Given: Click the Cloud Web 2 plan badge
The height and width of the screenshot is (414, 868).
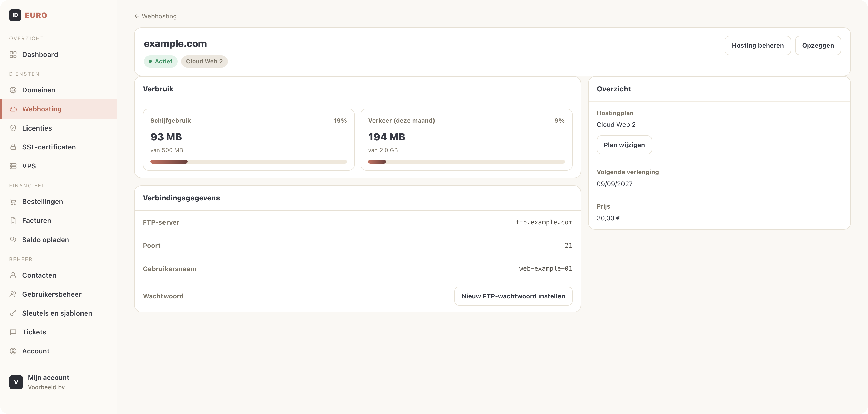Looking at the screenshot, I should pos(204,61).
